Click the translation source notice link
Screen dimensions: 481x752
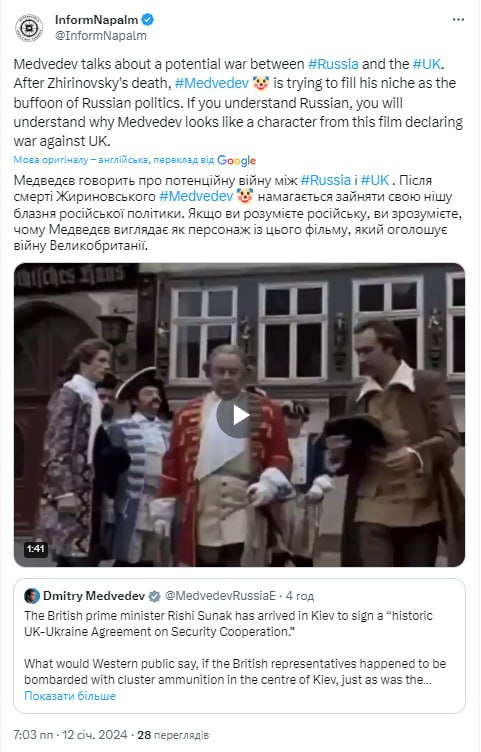114,160
